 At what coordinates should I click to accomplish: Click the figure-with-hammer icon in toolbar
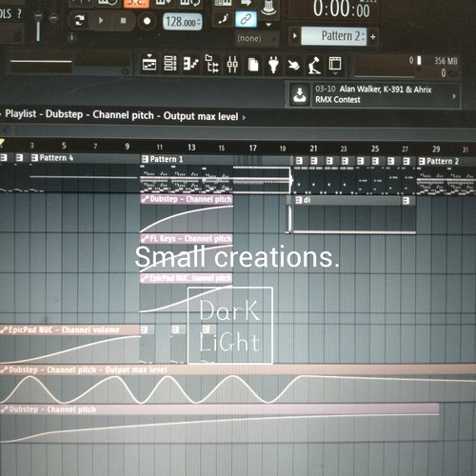[314, 66]
